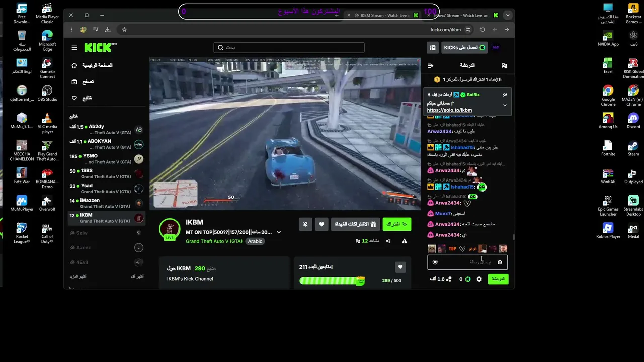Screen dimensions: 644x362
Task: Reload the kick.com page
Action: 482,30
